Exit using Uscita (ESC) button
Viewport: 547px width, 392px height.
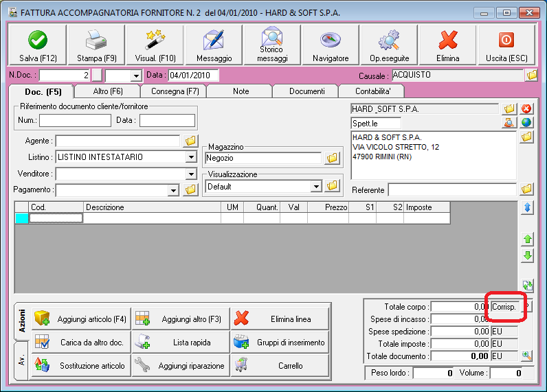(x=506, y=45)
